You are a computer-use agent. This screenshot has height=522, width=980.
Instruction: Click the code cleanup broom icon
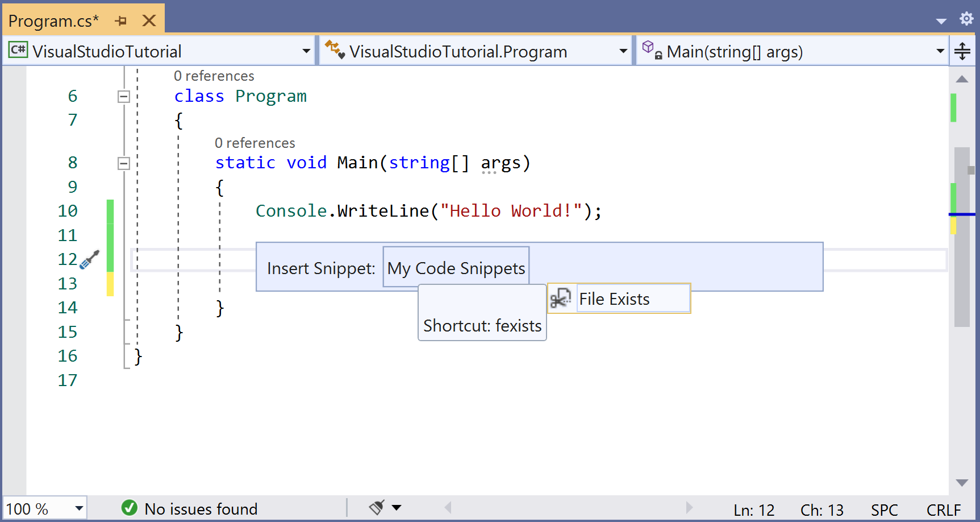point(377,507)
